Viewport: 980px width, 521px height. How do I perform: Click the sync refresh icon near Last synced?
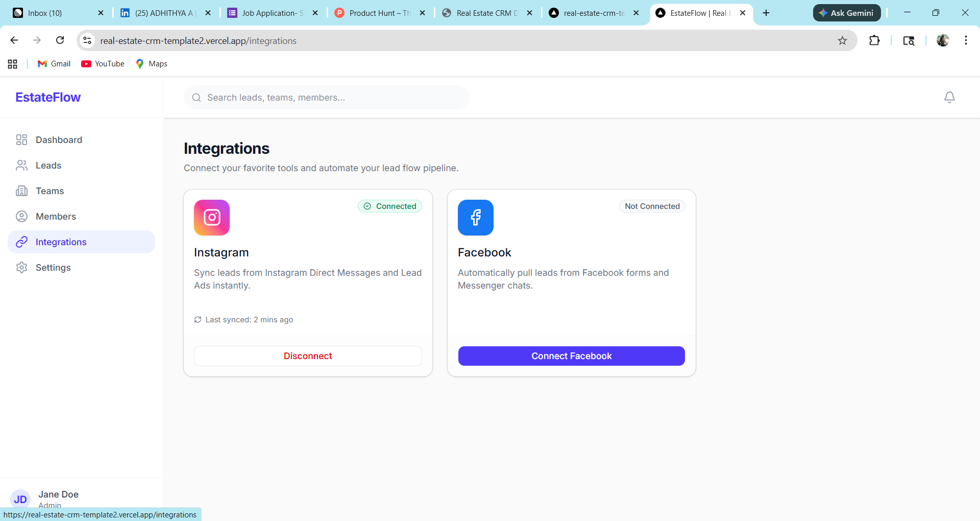click(x=198, y=319)
